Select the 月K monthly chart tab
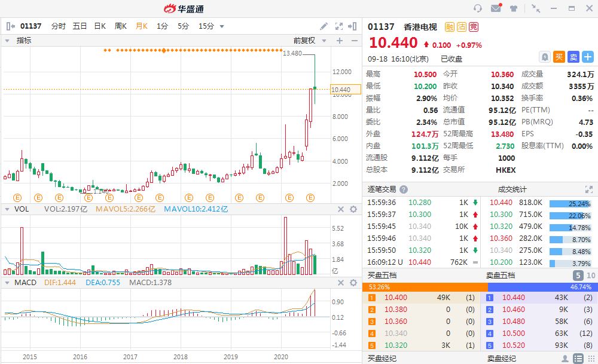598x364 pixels. 142,26
